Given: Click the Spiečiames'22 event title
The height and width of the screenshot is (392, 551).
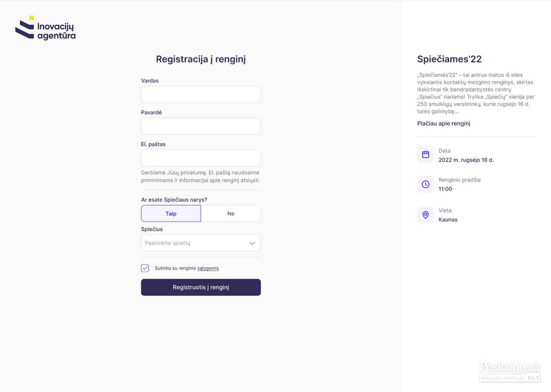Looking at the screenshot, I should click(449, 59).
